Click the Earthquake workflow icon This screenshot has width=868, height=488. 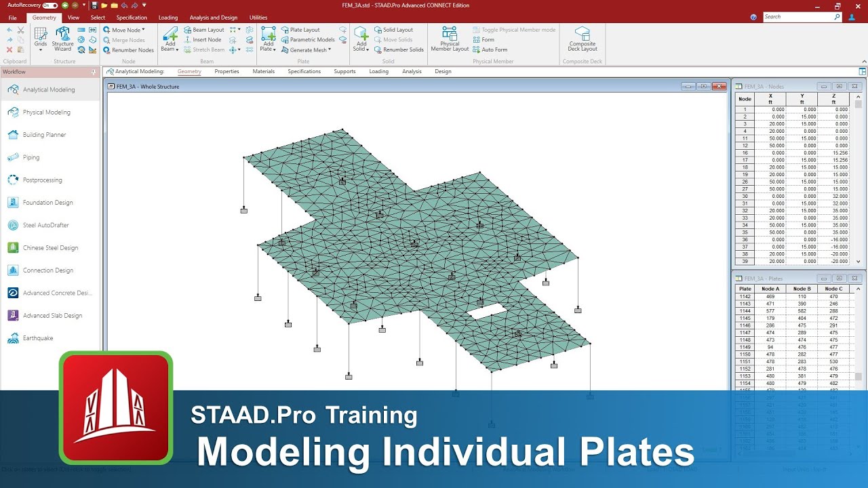coord(13,338)
